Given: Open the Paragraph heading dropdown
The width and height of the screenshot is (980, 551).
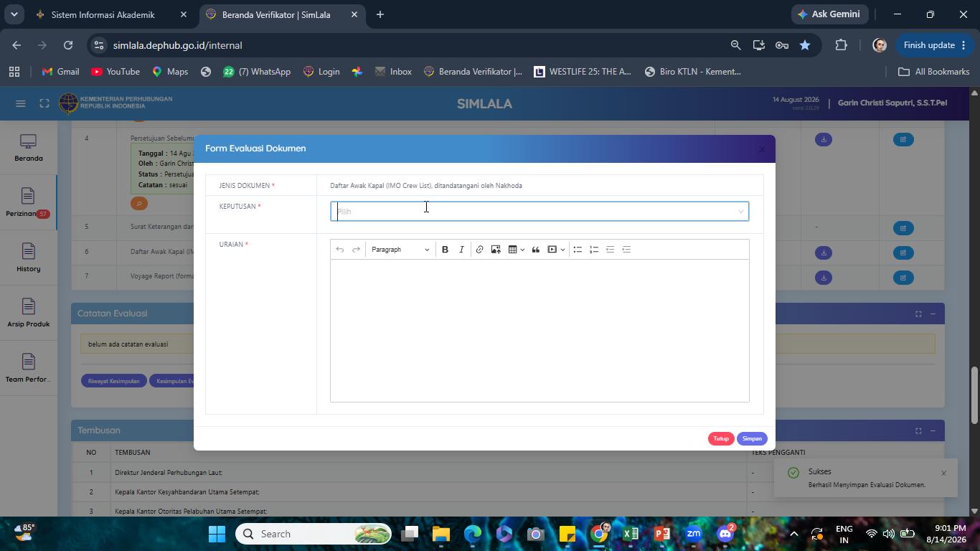Looking at the screenshot, I should [x=400, y=250].
